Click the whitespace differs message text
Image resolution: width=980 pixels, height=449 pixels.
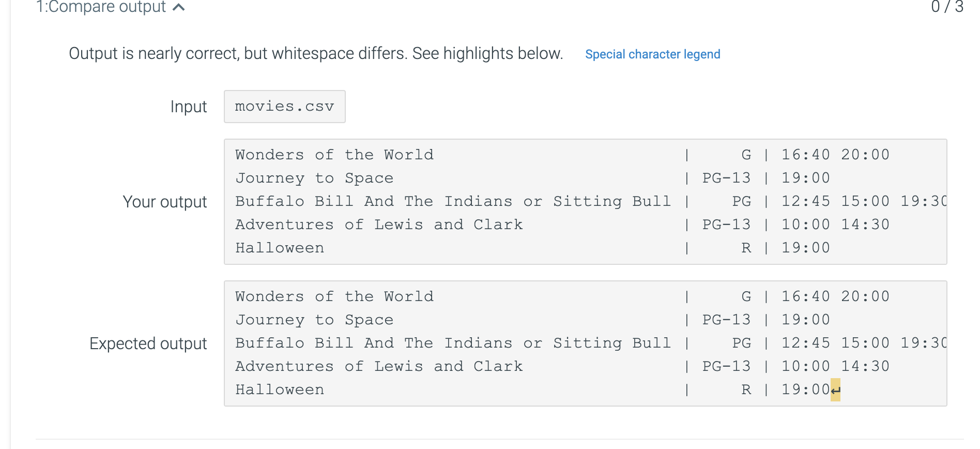pyautogui.click(x=316, y=53)
